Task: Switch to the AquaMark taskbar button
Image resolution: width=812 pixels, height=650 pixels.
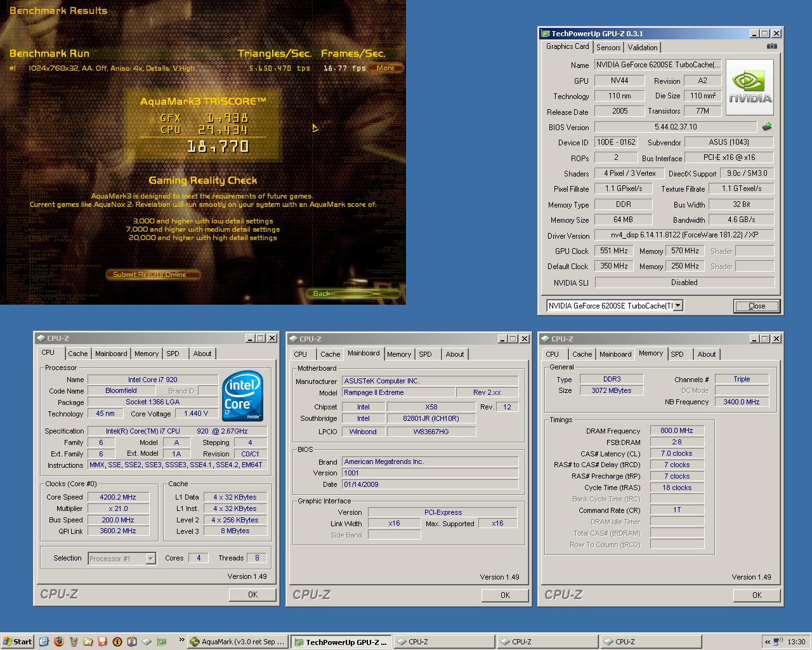Action: tap(237, 642)
